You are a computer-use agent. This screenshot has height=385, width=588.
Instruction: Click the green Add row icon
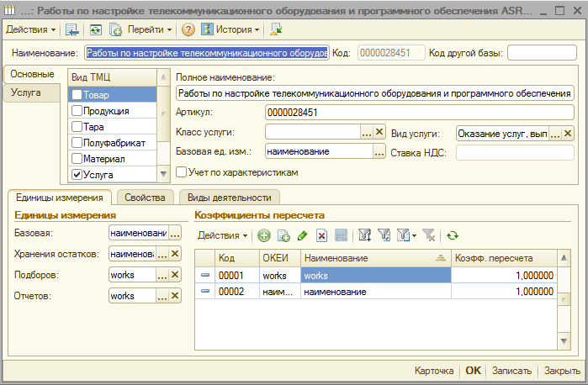tap(263, 236)
